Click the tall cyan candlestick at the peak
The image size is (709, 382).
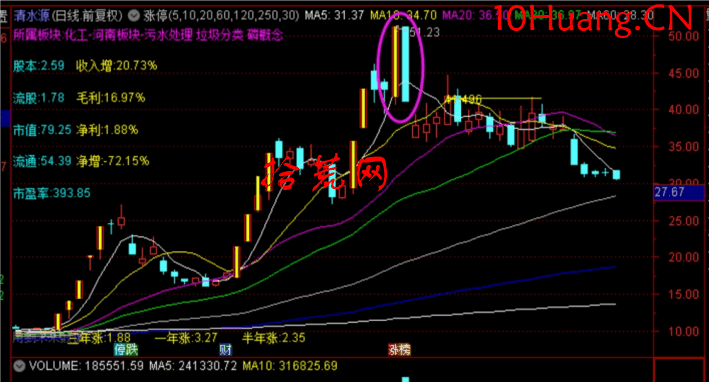coord(405,64)
